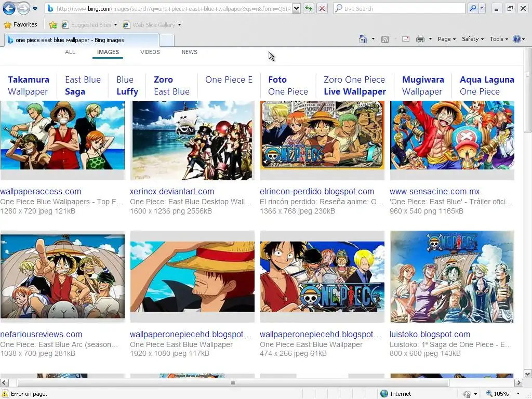Select the One Piece E suggestion
This screenshot has width=532, height=399.
click(x=229, y=79)
